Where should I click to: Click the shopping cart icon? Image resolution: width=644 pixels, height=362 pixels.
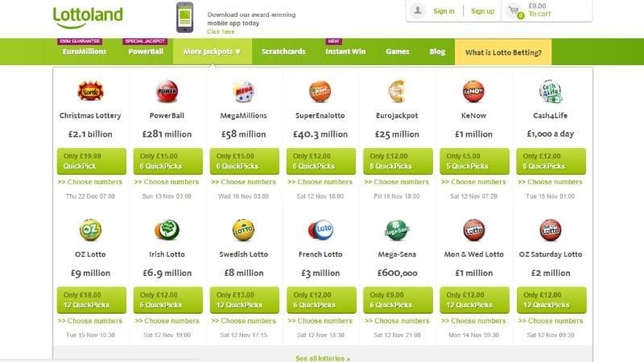[514, 11]
